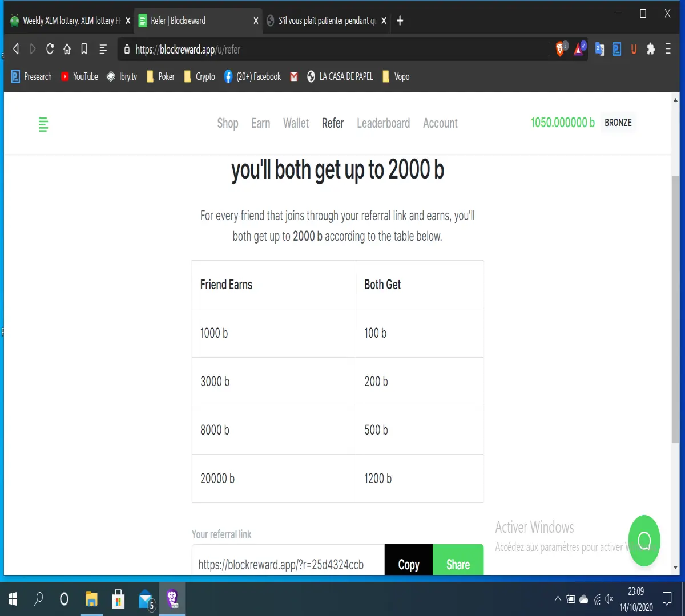685x616 pixels.
Task: Click the green Blockreward logo icon
Action: pyautogui.click(x=43, y=124)
